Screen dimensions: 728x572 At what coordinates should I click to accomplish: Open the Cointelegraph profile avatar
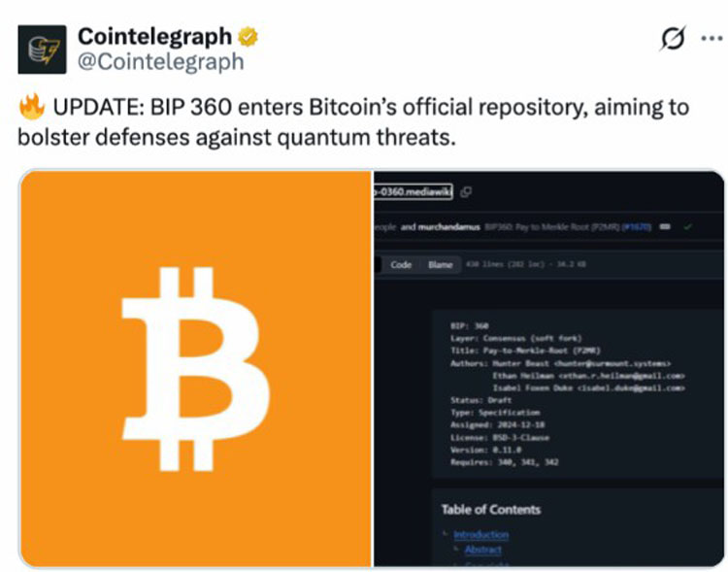42,50
